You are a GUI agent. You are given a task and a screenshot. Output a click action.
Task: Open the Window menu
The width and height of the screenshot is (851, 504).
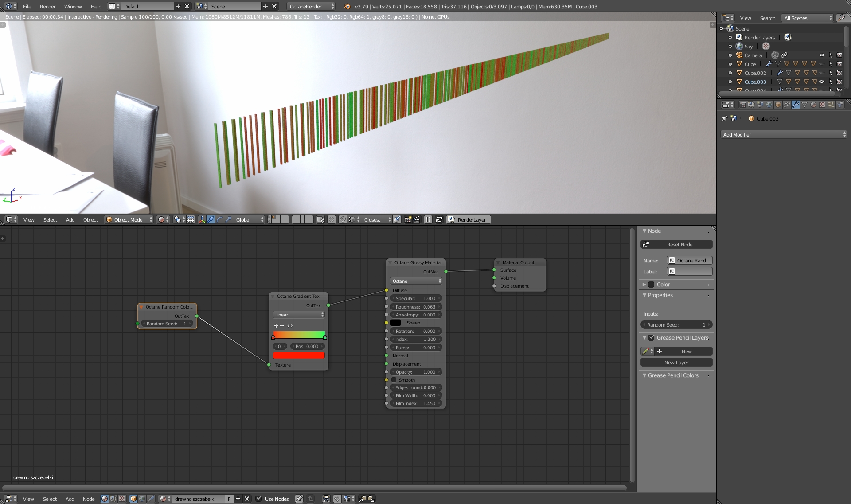point(73,6)
